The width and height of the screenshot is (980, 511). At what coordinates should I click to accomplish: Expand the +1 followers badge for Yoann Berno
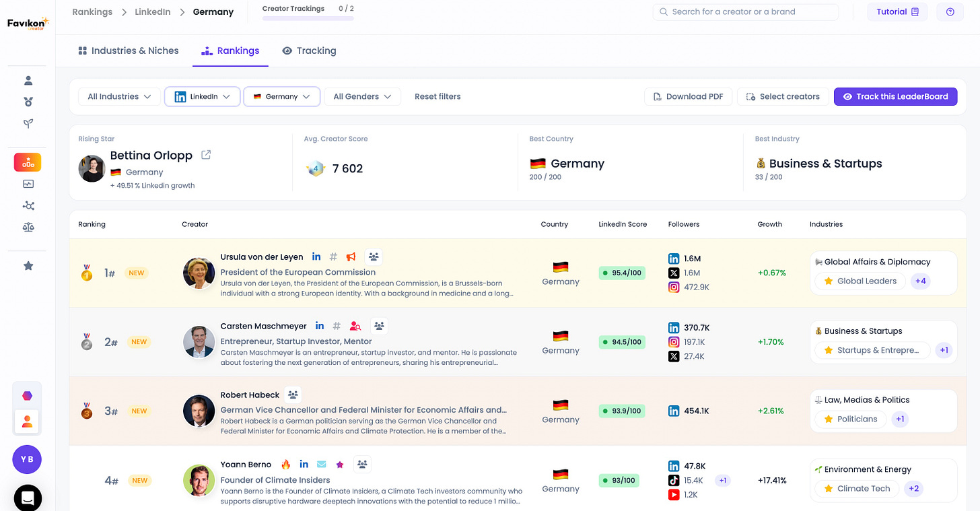(x=722, y=480)
